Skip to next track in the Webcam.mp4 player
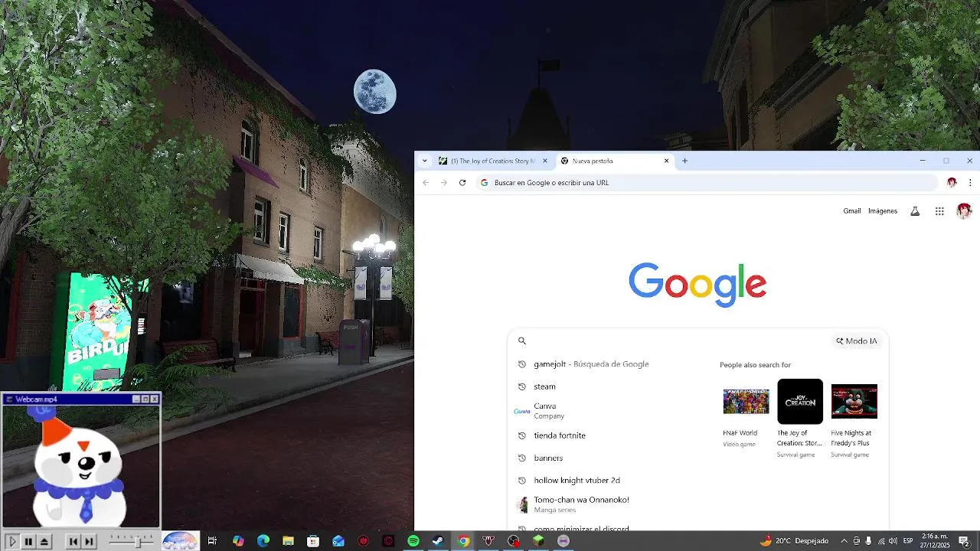 tap(89, 542)
